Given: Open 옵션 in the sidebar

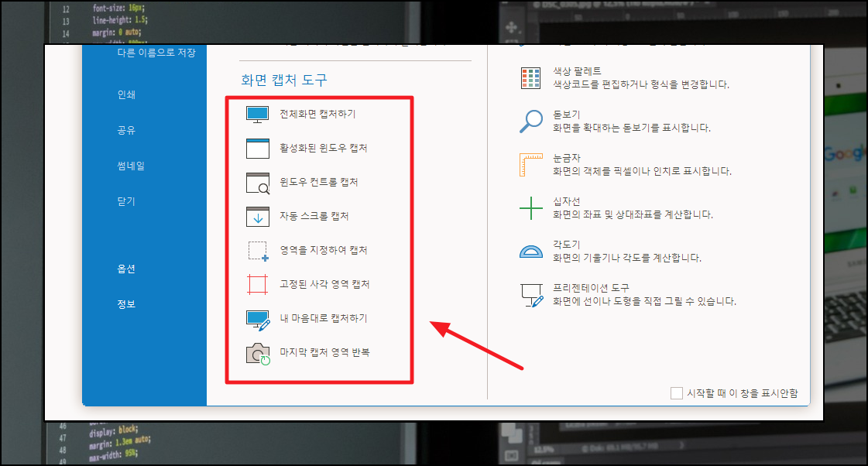Looking at the screenshot, I should click(126, 269).
